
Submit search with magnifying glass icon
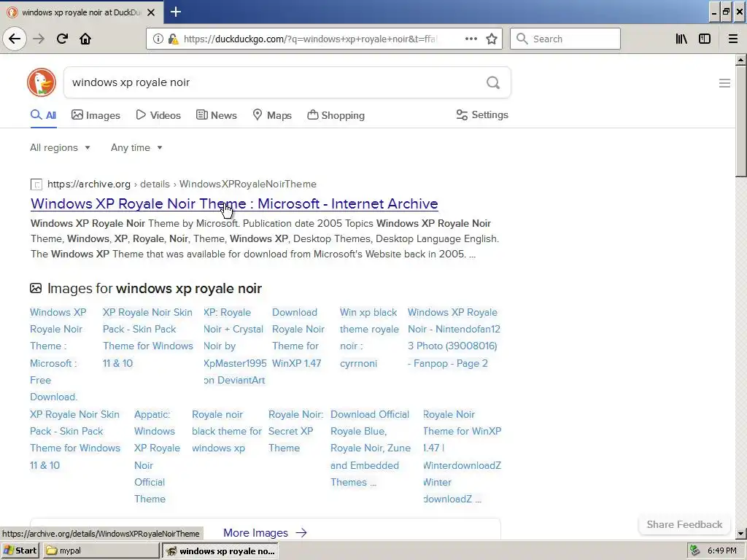493,83
